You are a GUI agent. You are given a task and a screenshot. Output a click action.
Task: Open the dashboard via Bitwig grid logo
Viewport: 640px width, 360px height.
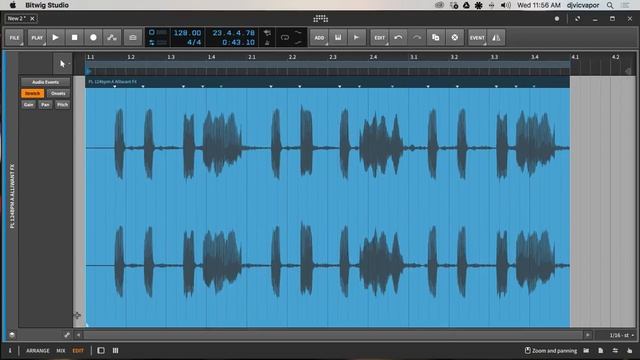point(320,18)
